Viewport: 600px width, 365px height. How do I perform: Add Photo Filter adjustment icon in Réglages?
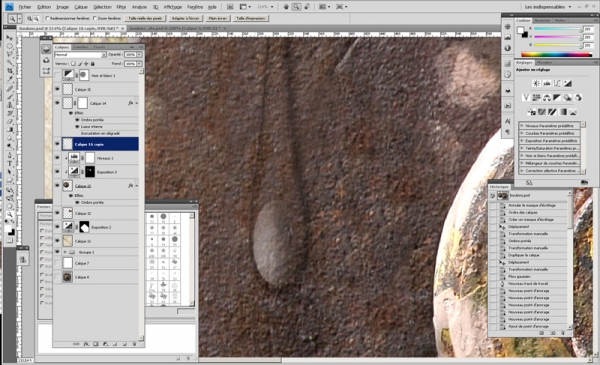[567, 98]
